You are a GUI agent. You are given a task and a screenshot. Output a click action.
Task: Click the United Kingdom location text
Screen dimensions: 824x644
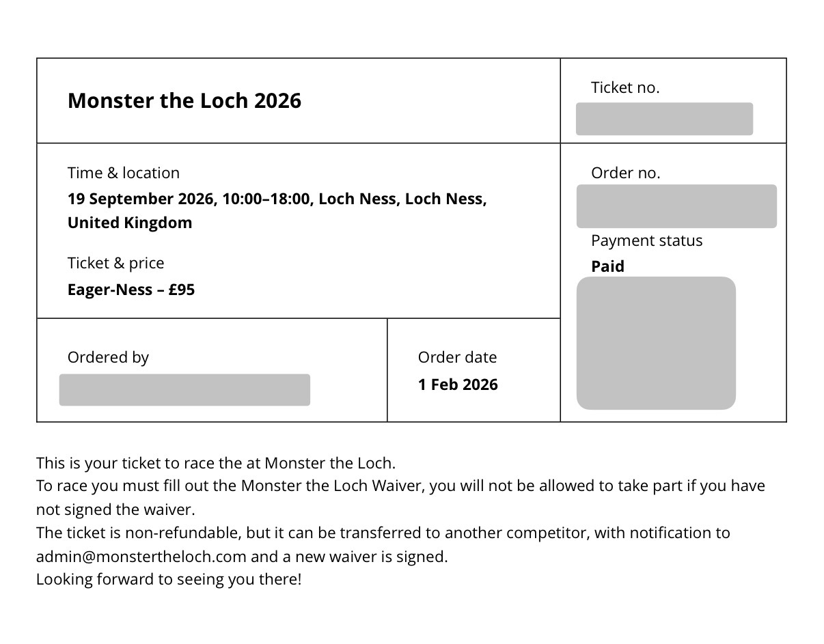130,223
